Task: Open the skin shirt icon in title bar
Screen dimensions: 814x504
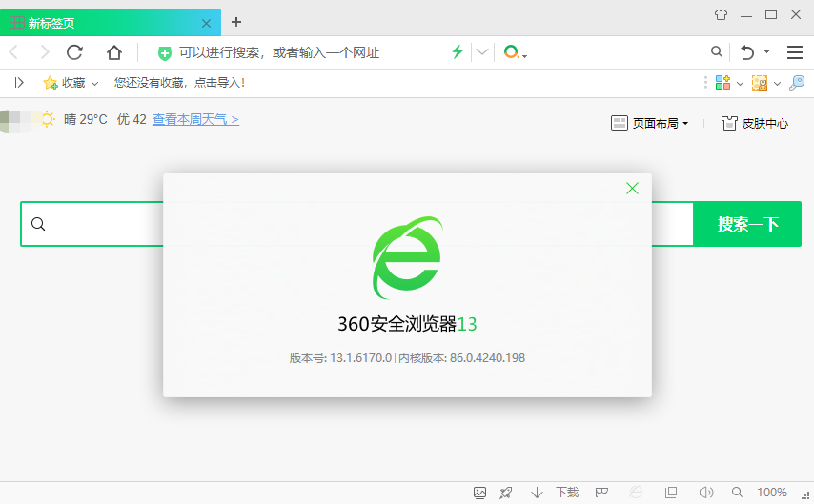Action: pyautogui.click(x=722, y=14)
